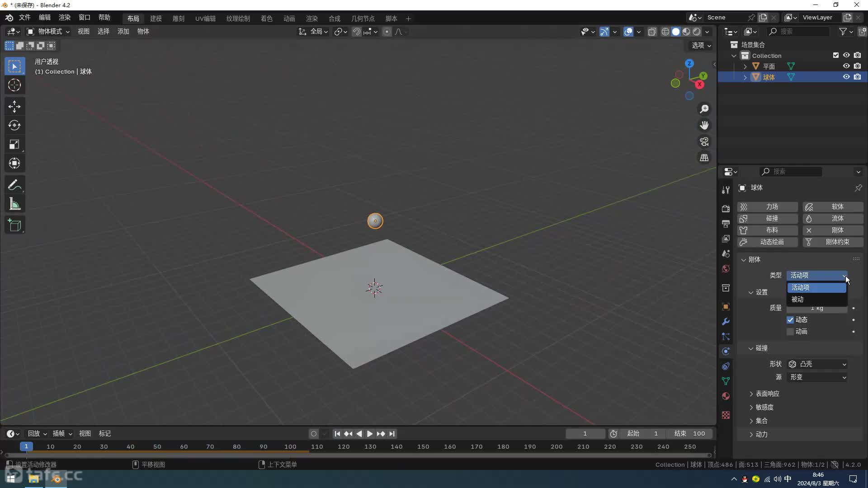Viewport: 868px width, 488px height.
Task: Expand 平面 in the outliner tree
Action: click(x=745, y=66)
